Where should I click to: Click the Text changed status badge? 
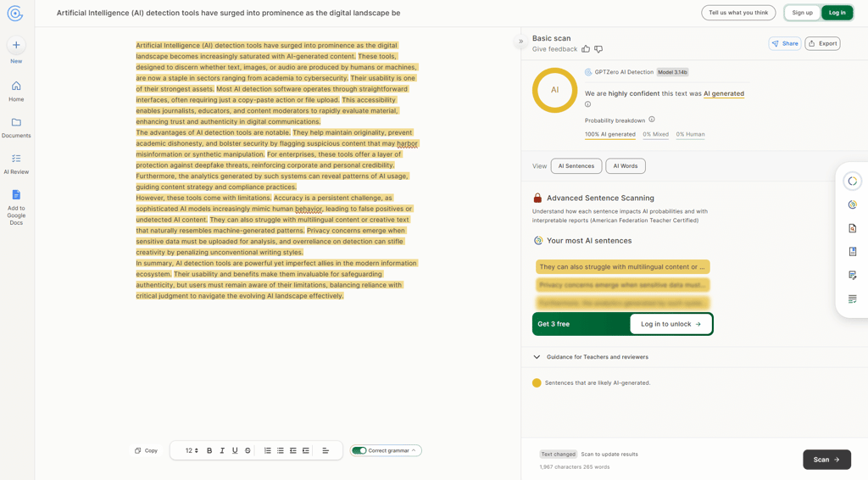click(558, 455)
